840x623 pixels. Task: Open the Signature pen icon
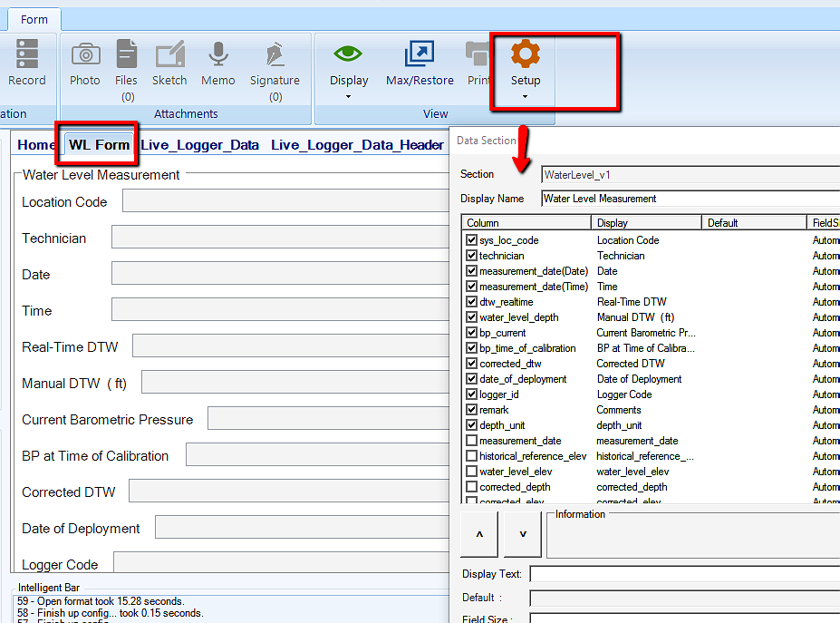(275, 54)
